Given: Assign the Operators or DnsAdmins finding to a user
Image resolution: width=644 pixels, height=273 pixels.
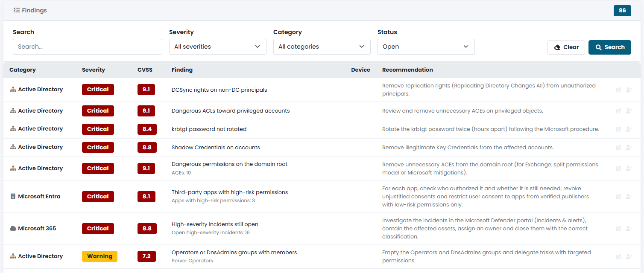Looking at the screenshot, I should pyautogui.click(x=629, y=257).
